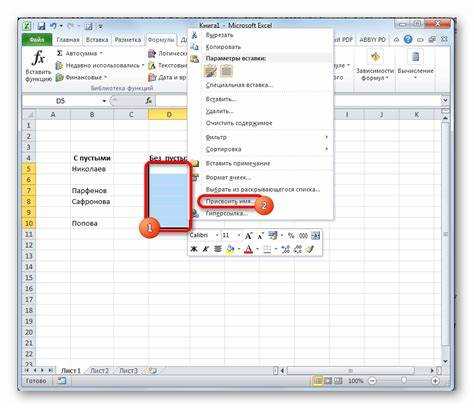Click the Name Box showing D5
The height and width of the screenshot is (408, 474).
[61, 101]
